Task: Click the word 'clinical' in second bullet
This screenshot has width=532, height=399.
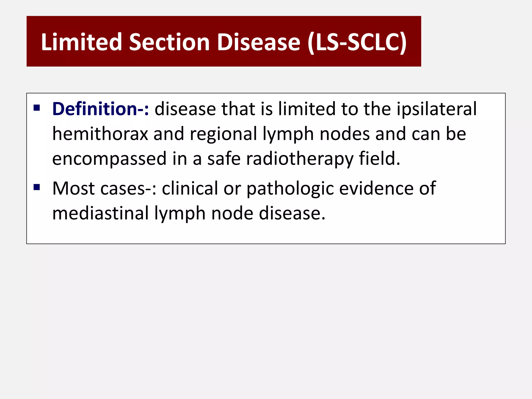Action: [x=190, y=188]
